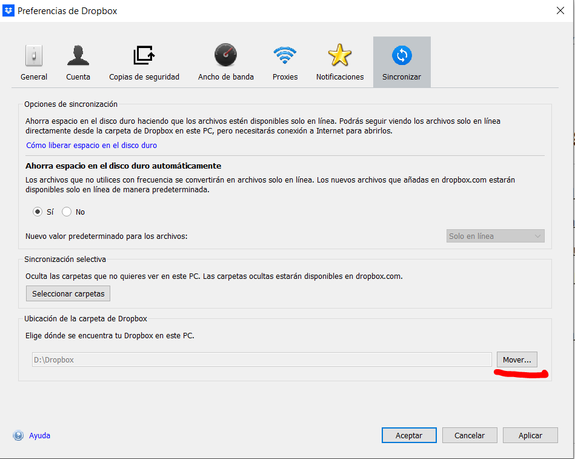This screenshot has height=459, width=575.
Task: Click the Cancelar button
Action: point(469,435)
